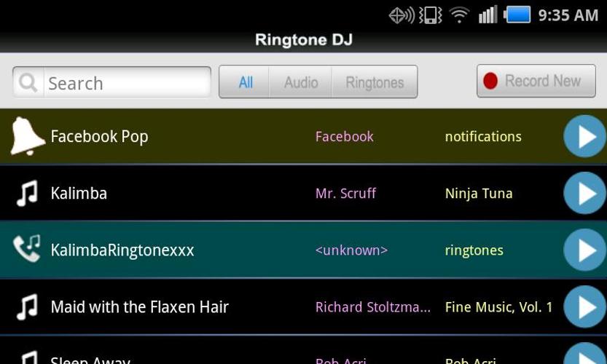Screen dimensions: 607x364
Task: Click the Mr. Scruff artist label
Action: [345, 194]
